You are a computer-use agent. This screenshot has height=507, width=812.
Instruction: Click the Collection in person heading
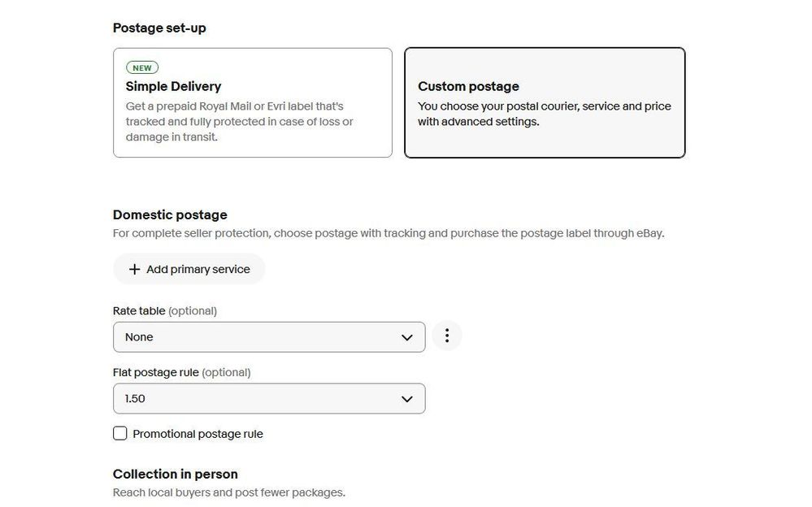[175, 474]
